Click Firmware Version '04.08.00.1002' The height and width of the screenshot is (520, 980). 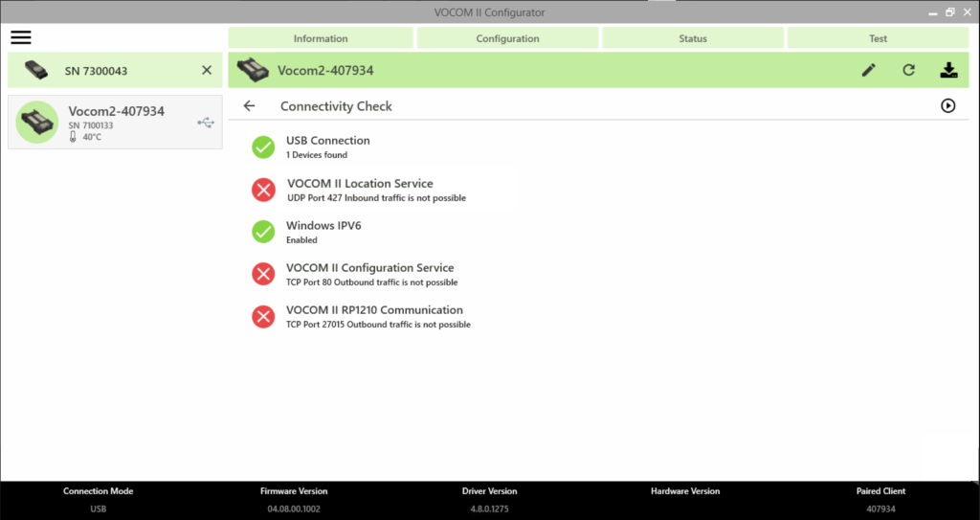click(x=294, y=509)
